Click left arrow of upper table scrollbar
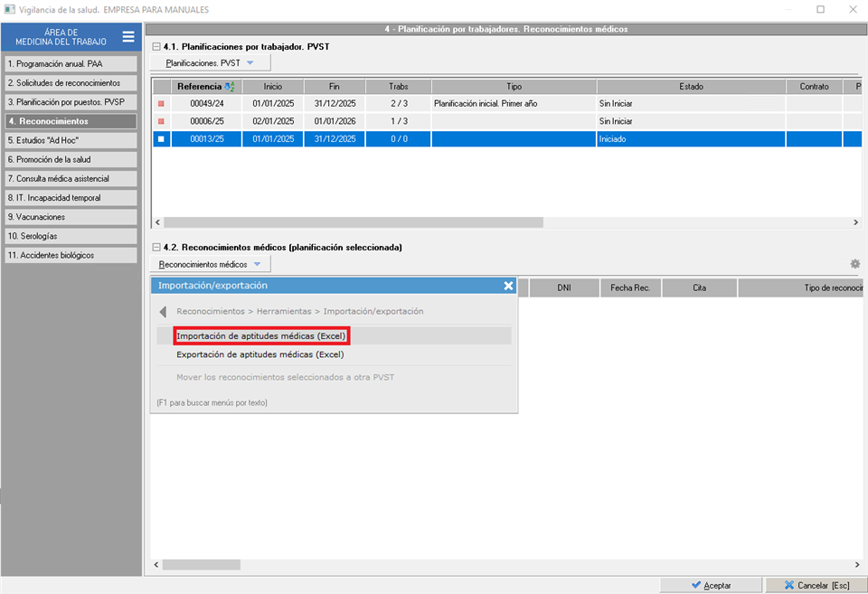 157,222
